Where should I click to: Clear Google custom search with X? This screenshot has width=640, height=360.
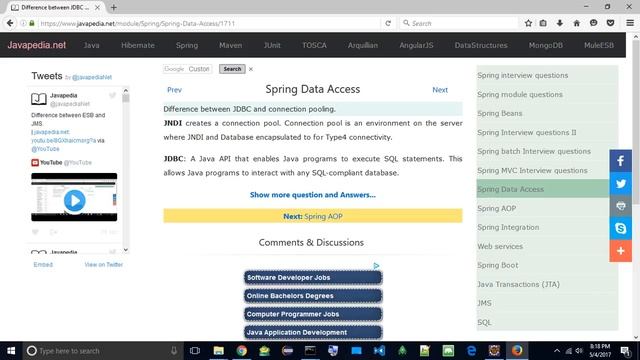pos(251,69)
